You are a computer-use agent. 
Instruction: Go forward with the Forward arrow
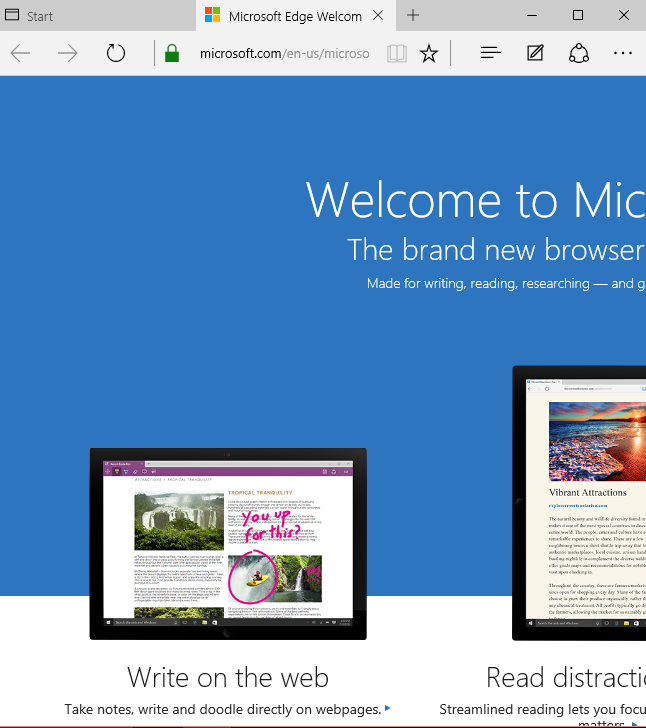[x=68, y=53]
